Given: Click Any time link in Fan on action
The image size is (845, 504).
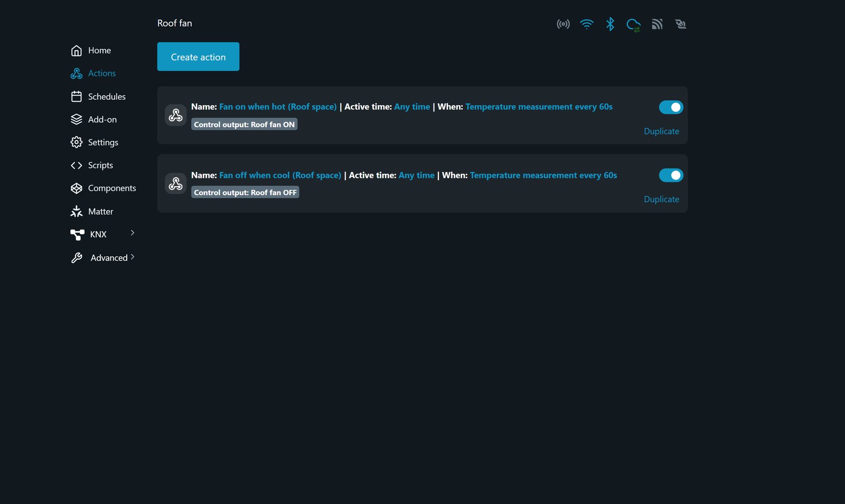Looking at the screenshot, I should pyautogui.click(x=412, y=107).
